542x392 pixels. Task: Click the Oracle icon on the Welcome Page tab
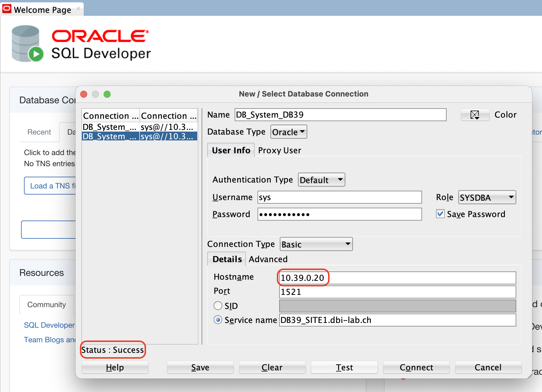pos(6,9)
